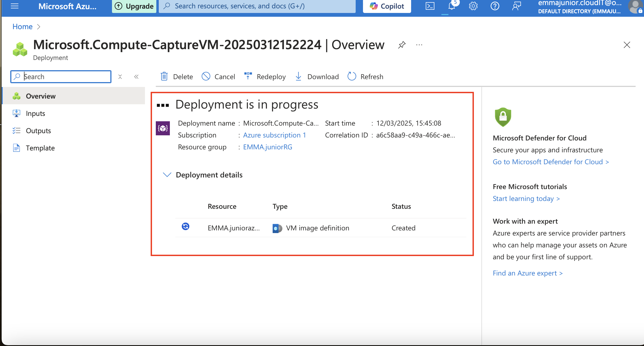Screen dimensions: 644x346
Task: Click the sync status icon in resource row
Action: coord(186,226)
